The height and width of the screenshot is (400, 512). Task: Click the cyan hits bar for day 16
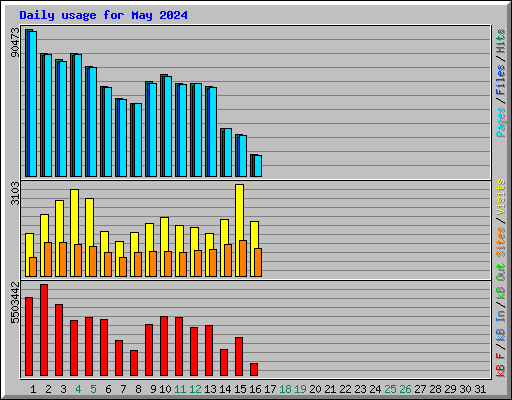coord(258,166)
